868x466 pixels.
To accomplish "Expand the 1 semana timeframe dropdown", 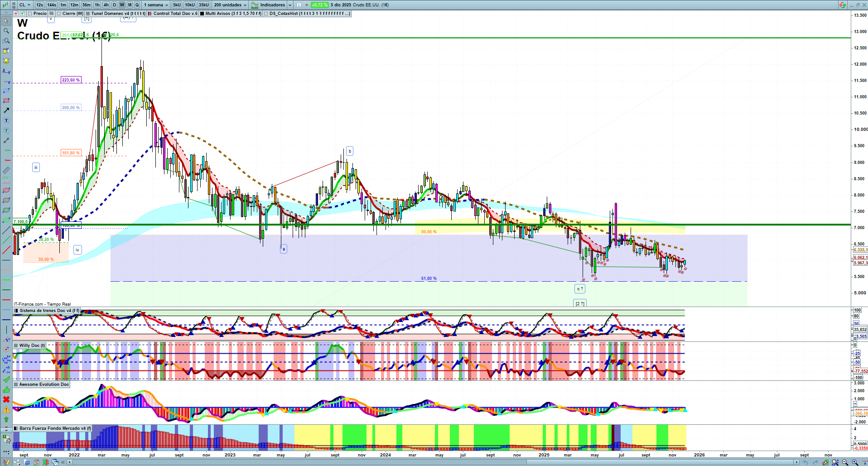I will [156, 5].
